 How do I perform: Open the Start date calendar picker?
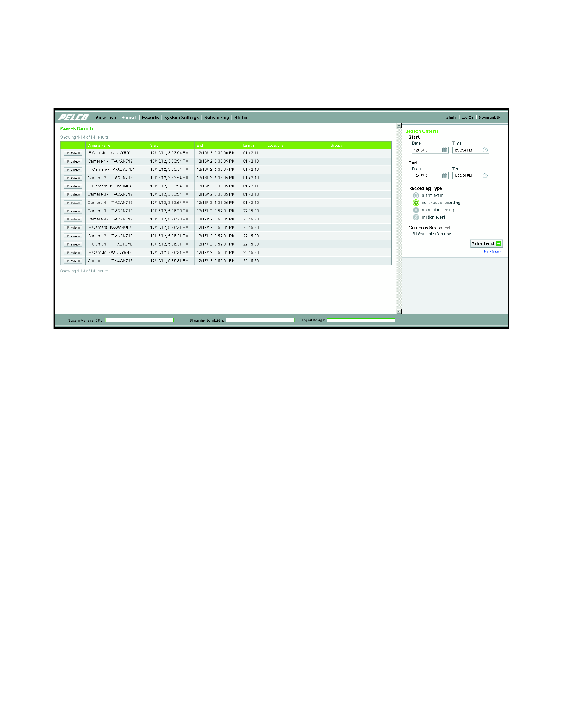(x=444, y=150)
